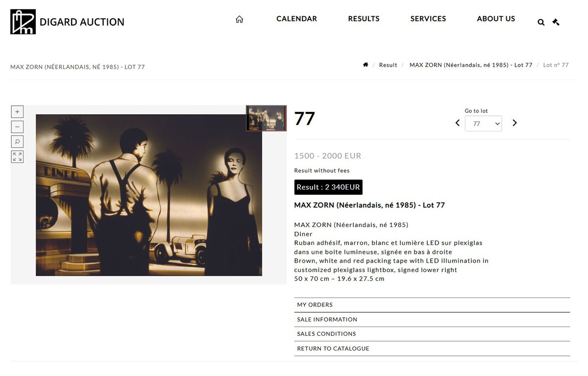Click the breadcrumb home icon
Viewport: 588px width, 376px height.
coord(366,65)
